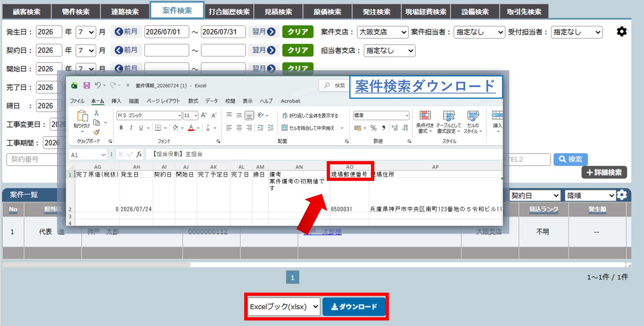644x326 pixels.
Task: Click wrap text (折り返して全体を表示する)
Action: click(x=310, y=115)
